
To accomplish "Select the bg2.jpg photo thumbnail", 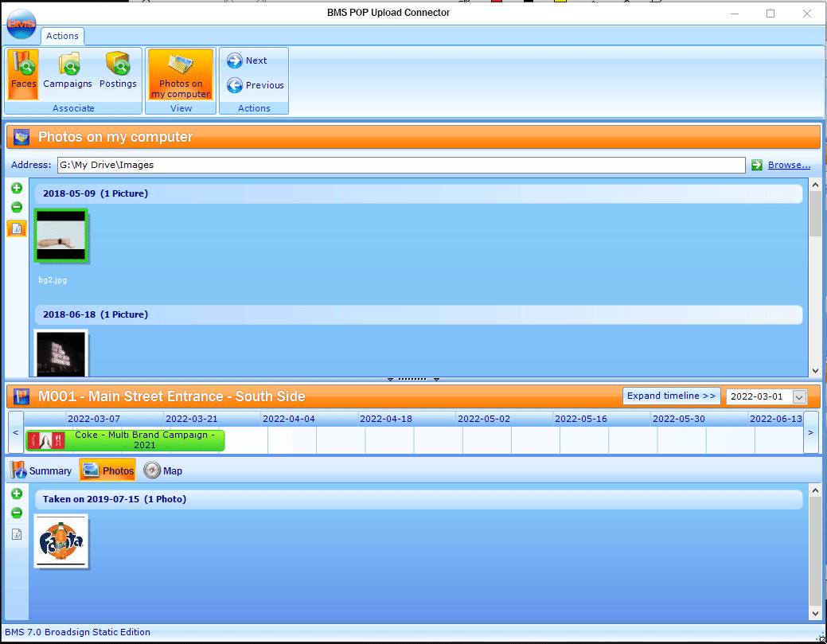I will [x=61, y=236].
